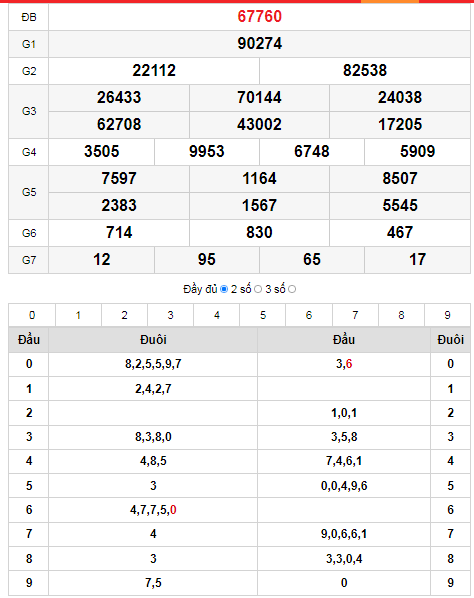Click the special prize number 67760
This screenshot has width=474, height=598.
tap(259, 16)
